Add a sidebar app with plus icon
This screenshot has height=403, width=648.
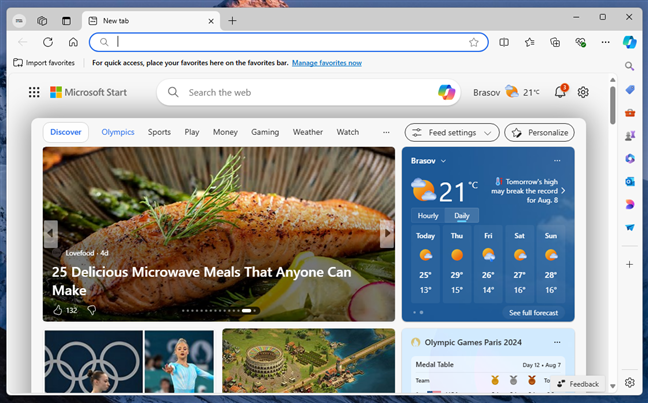(x=629, y=265)
